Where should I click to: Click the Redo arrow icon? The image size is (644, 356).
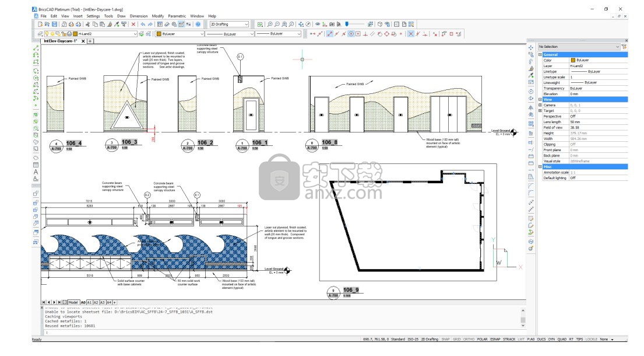(x=150, y=25)
